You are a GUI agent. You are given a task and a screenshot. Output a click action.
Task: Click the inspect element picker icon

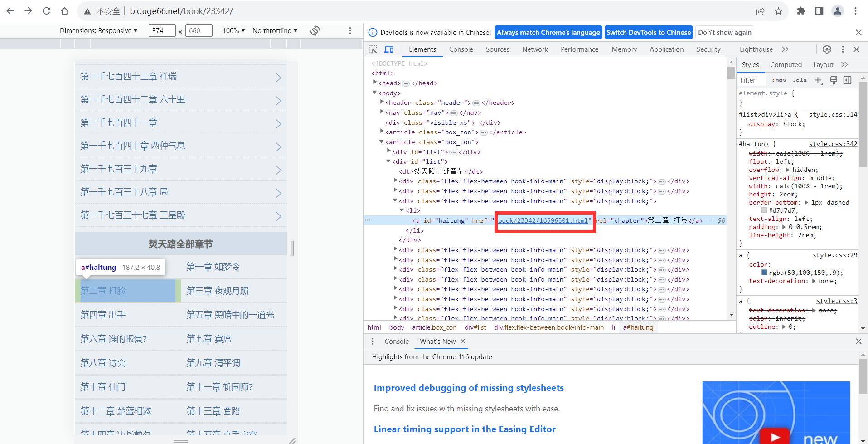click(x=373, y=49)
